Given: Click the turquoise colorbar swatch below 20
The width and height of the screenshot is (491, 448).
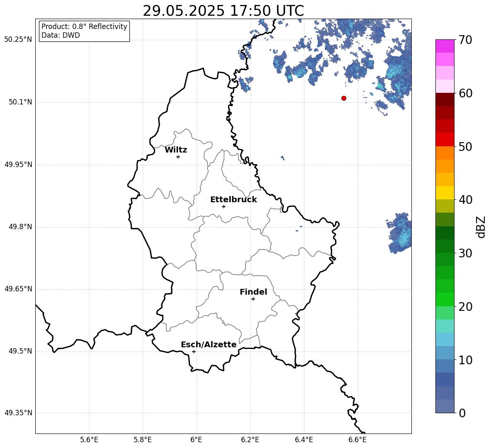Looking at the screenshot, I should coord(445,326).
